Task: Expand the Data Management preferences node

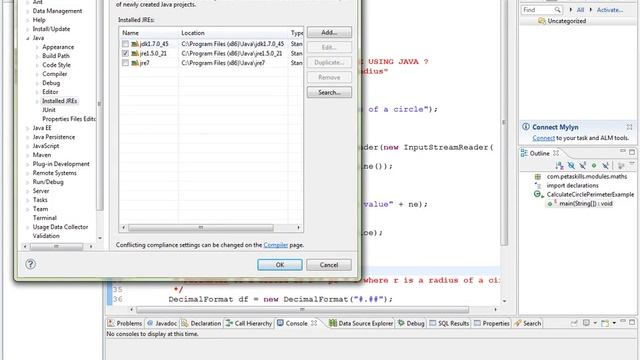Action: click(x=28, y=11)
